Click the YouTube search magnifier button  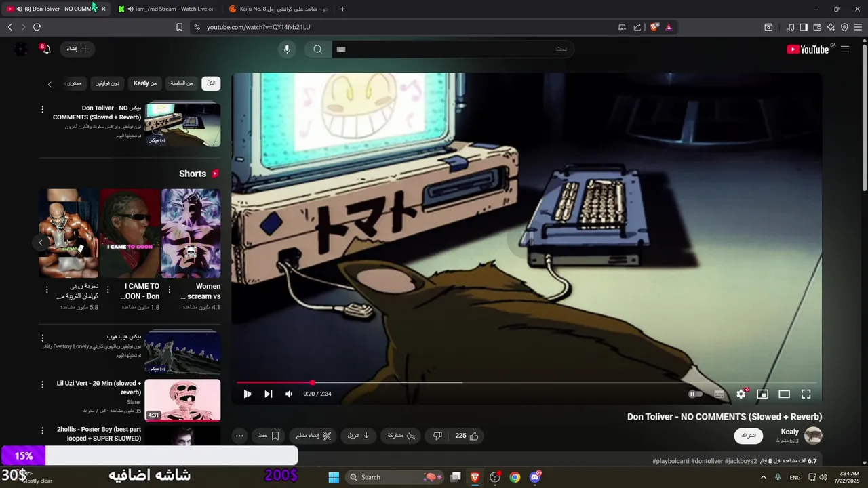point(317,49)
